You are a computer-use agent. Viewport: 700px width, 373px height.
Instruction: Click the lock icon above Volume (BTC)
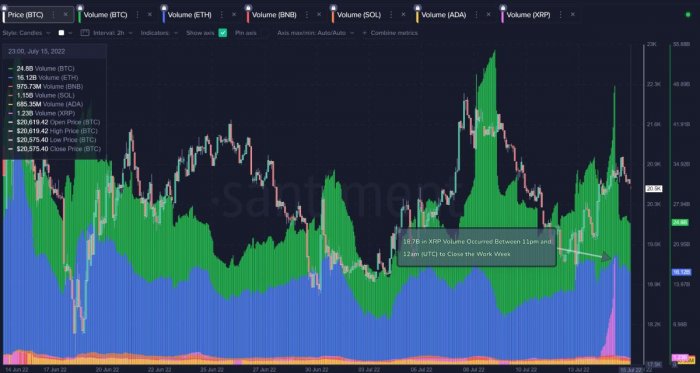pos(80,7)
